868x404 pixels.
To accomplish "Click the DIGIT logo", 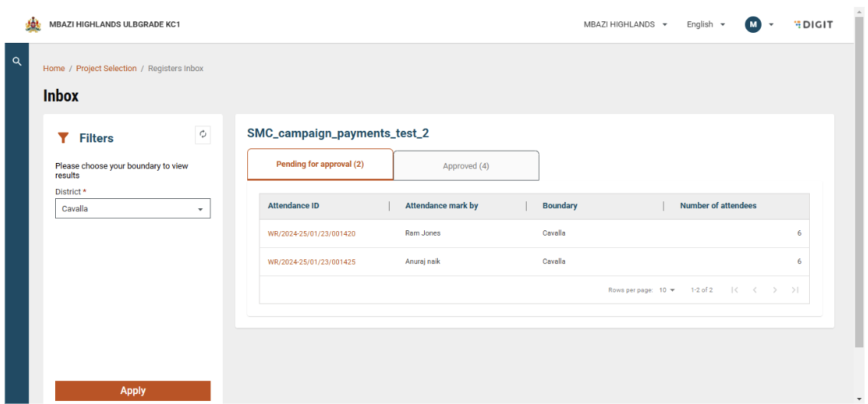I will (813, 24).
